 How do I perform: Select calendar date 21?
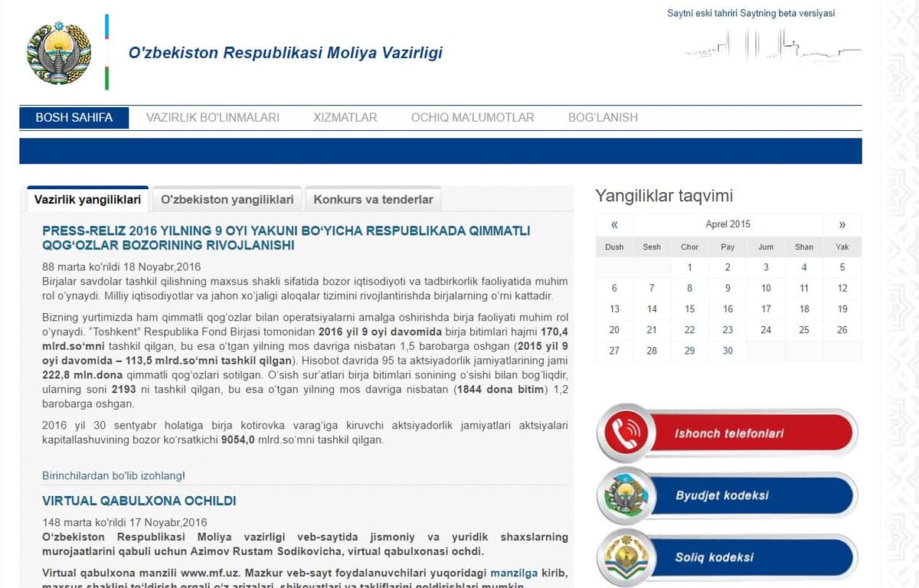click(x=652, y=330)
